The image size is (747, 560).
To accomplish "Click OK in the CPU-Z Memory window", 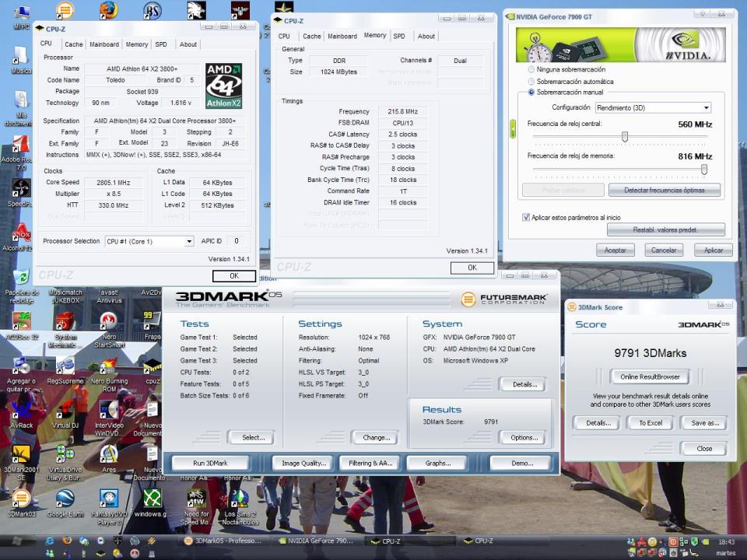I will (472, 268).
